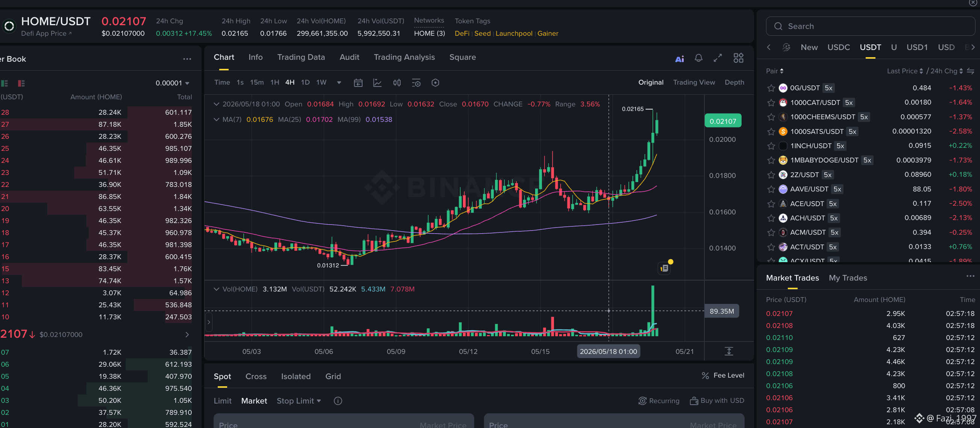Star ACE/USDT as favorite
The image size is (980, 428).
pyautogui.click(x=771, y=203)
